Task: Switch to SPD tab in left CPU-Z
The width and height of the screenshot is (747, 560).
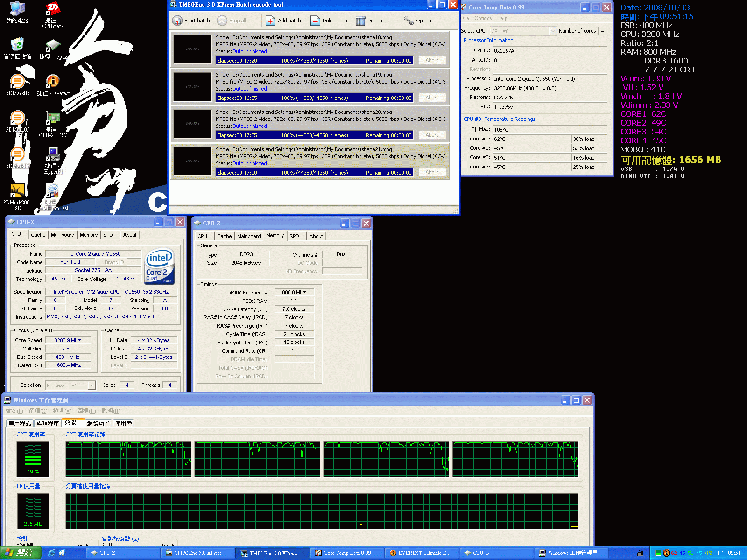Action: coord(108,235)
